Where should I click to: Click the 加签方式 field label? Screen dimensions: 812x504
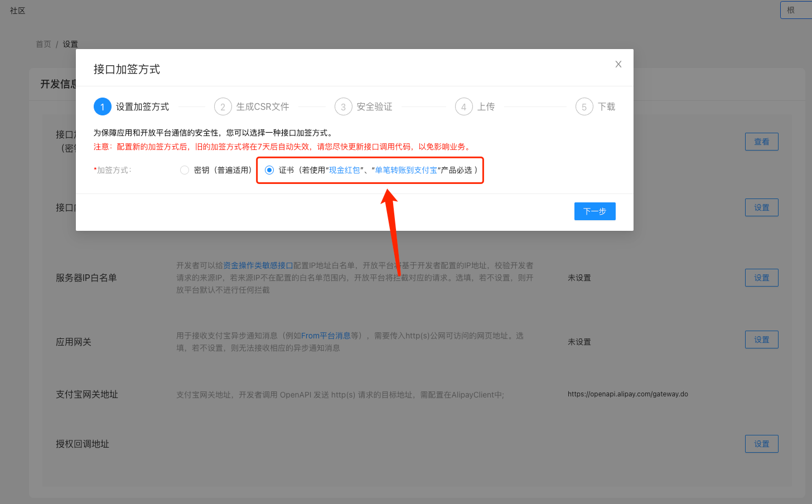click(x=113, y=170)
